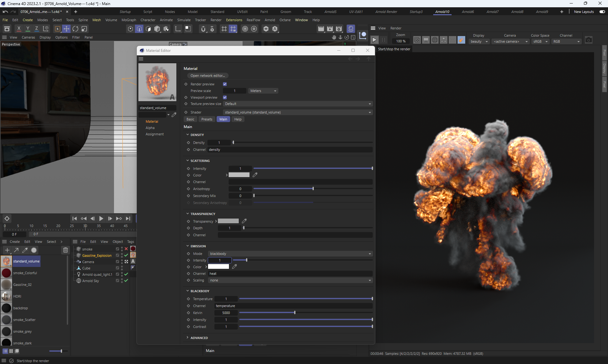Uncheck the Render preview checkbox
The height and width of the screenshot is (364, 608).
[225, 84]
